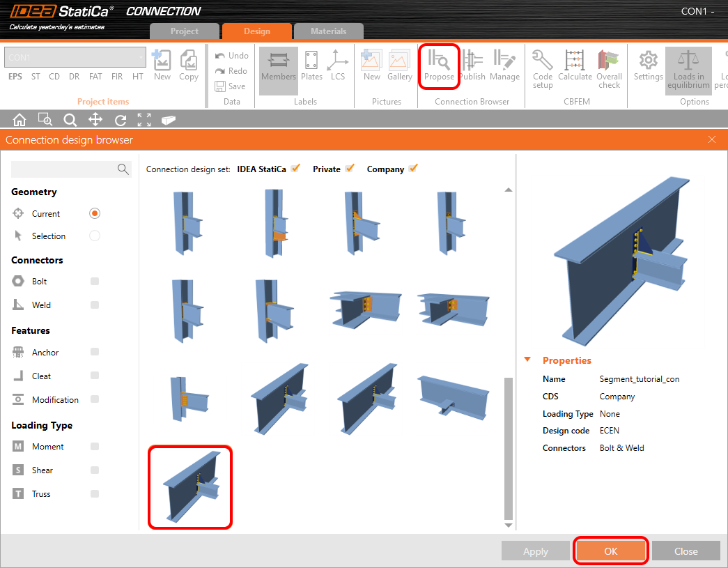Uncheck the IDEA StatiCa design set
This screenshot has height=568, width=728.
[295, 168]
